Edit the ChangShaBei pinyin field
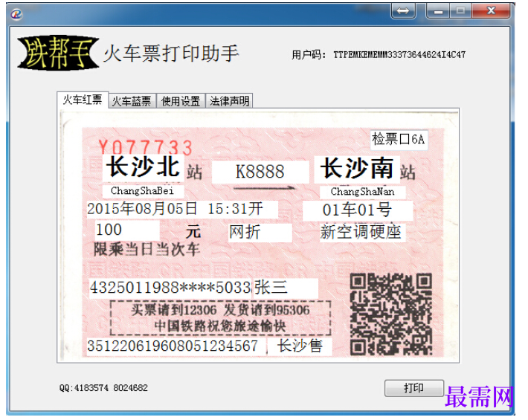Screen dimensions: 528x420 tap(143, 191)
